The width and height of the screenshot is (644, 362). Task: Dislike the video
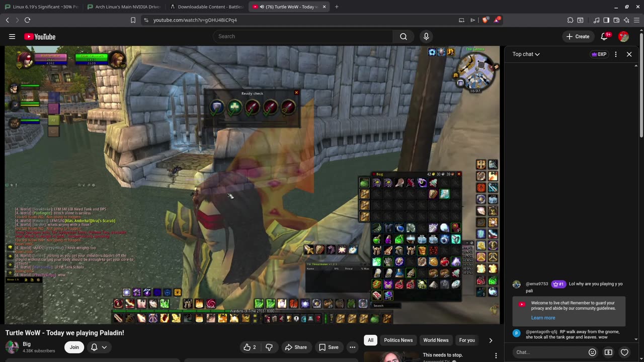coord(269,347)
